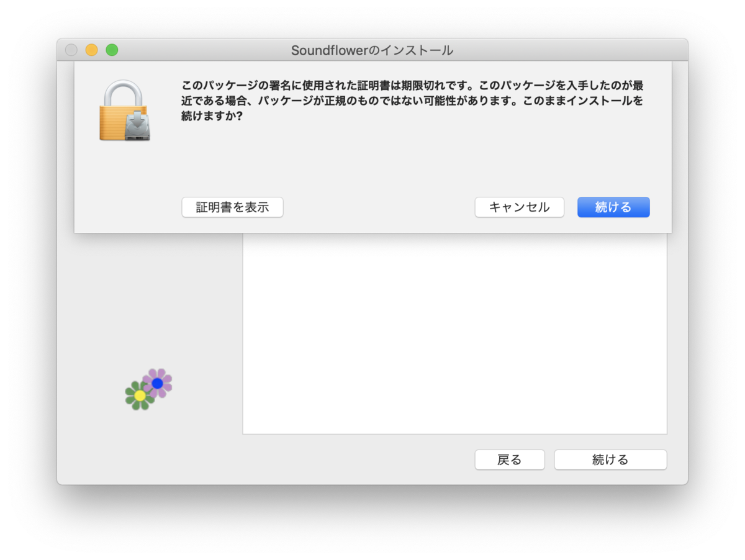Click the Soundflower flower logo
745x560 pixels.
coord(148,389)
